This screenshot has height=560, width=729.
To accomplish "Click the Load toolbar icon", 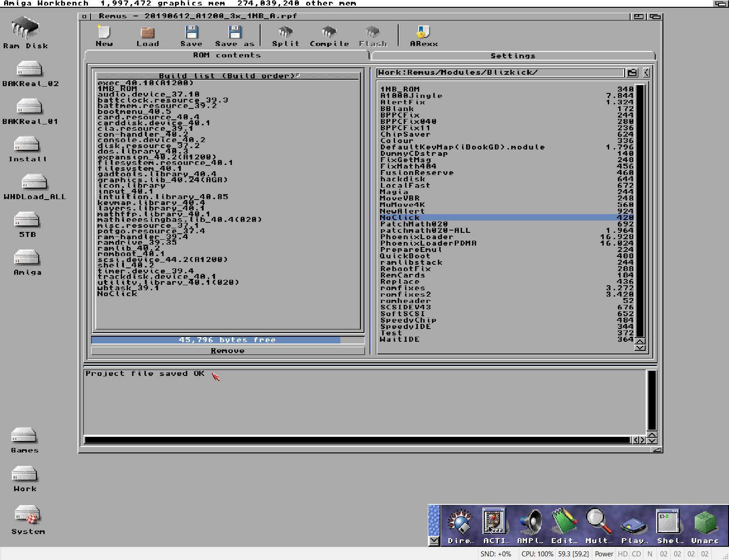I will 148,36.
